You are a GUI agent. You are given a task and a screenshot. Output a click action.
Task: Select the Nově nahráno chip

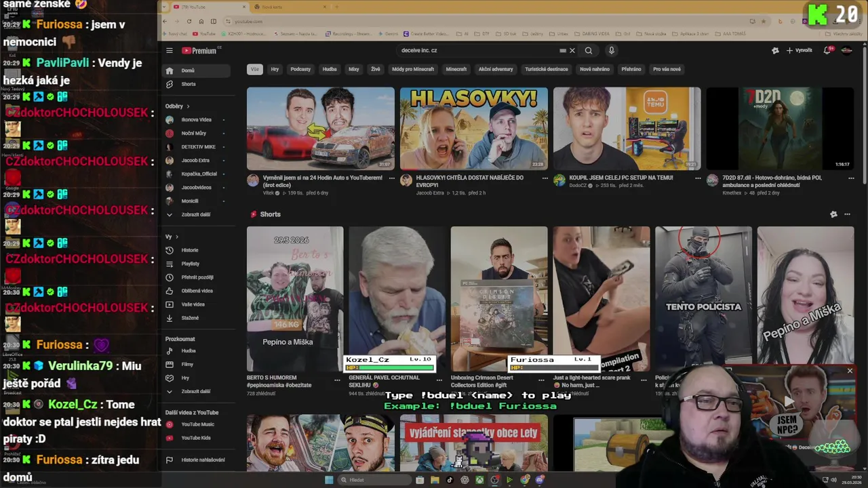(595, 69)
